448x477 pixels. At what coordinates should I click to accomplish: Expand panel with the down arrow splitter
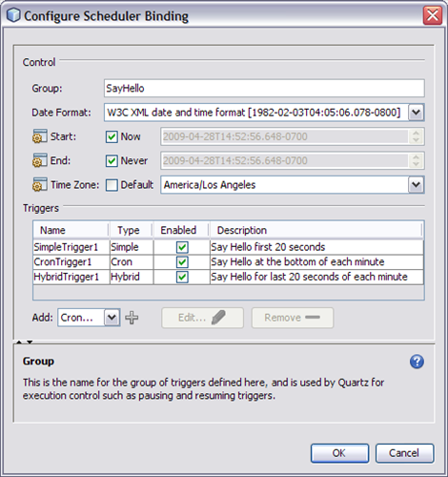[x=30, y=342]
